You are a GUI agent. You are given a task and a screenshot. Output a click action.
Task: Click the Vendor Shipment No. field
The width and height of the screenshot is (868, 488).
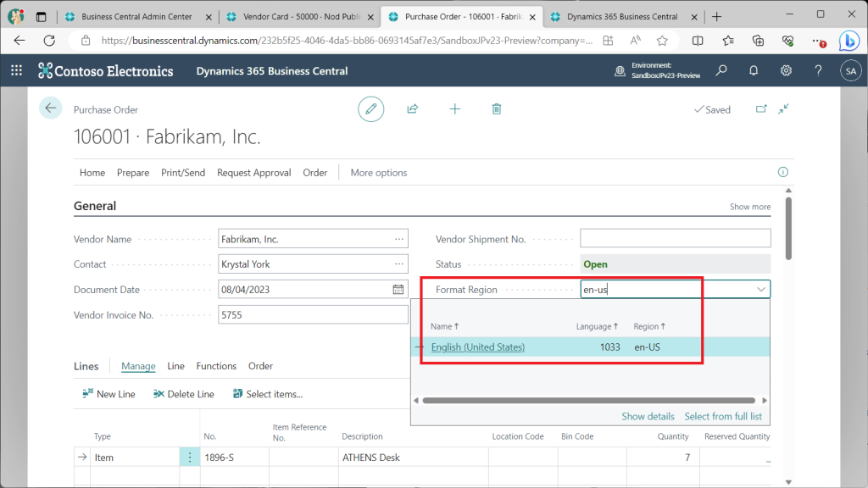(676, 238)
